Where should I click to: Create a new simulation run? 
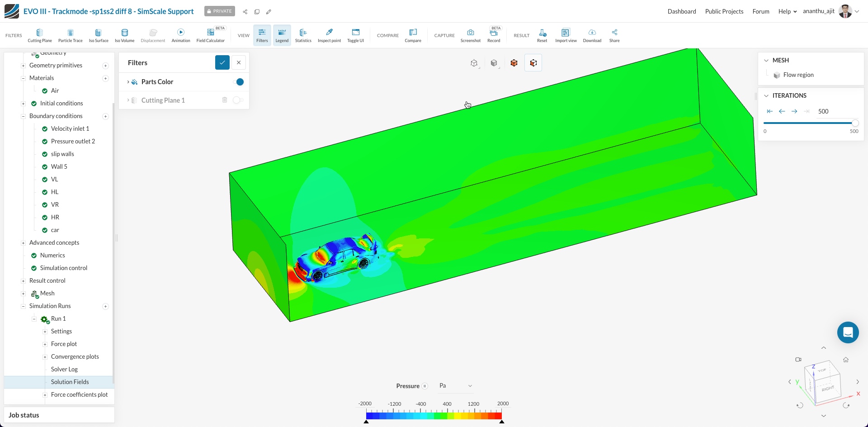[x=105, y=306]
